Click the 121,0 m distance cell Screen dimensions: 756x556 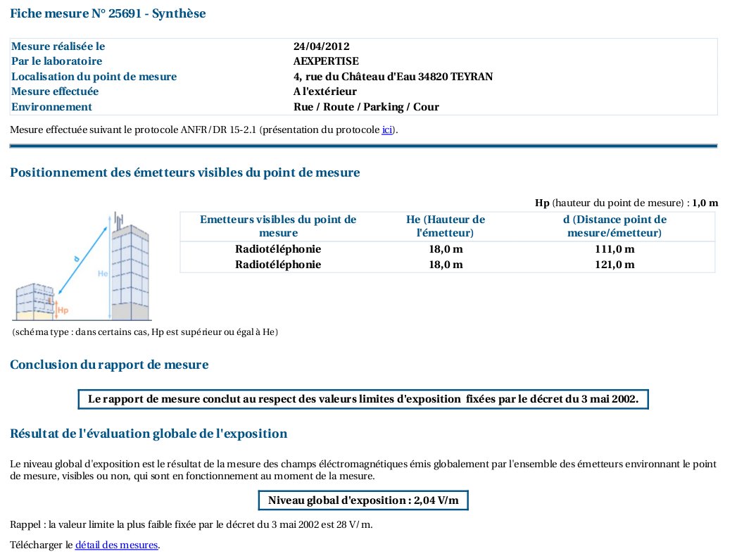pos(615,265)
